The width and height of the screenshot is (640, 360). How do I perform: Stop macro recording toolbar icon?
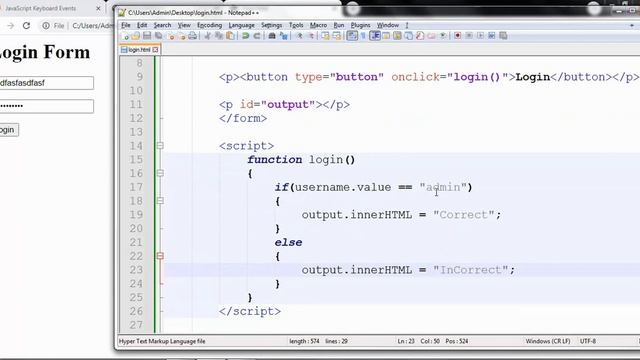[x=469, y=36]
